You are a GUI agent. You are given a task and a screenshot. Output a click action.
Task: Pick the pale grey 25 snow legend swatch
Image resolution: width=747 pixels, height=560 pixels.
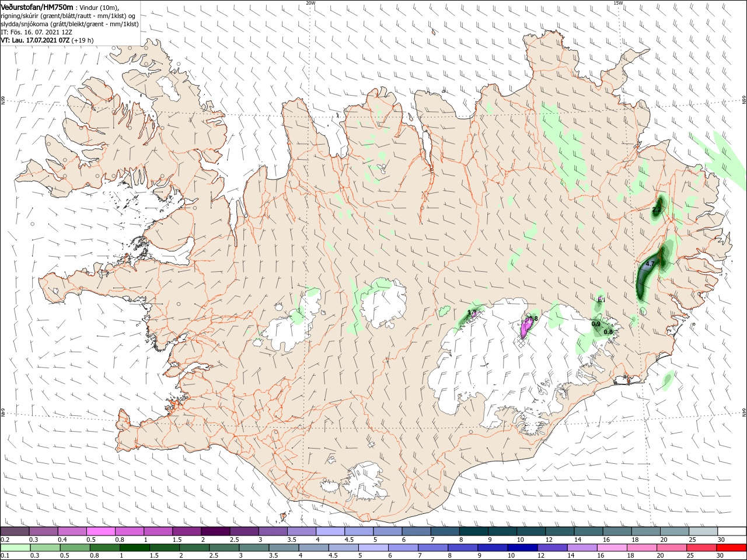click(x=703, y=531)
